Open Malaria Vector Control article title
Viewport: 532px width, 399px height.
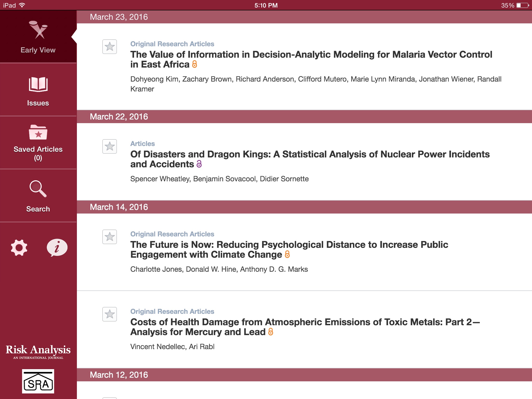[x=311, y=55]
